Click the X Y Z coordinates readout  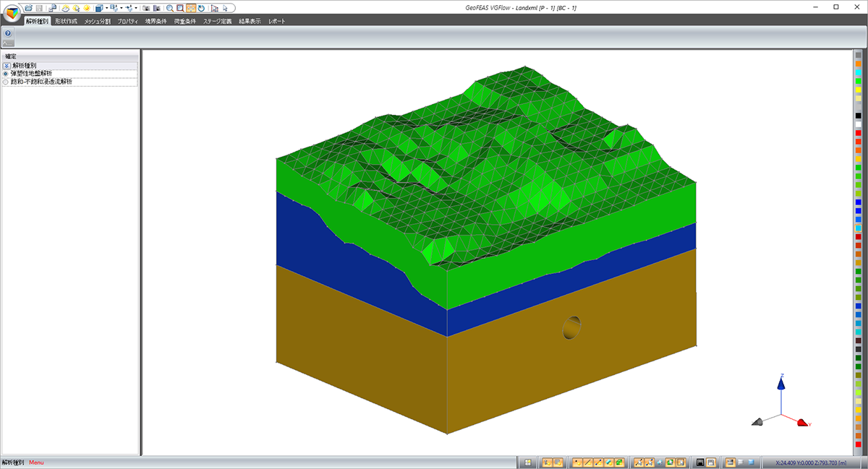click(810, 462)
